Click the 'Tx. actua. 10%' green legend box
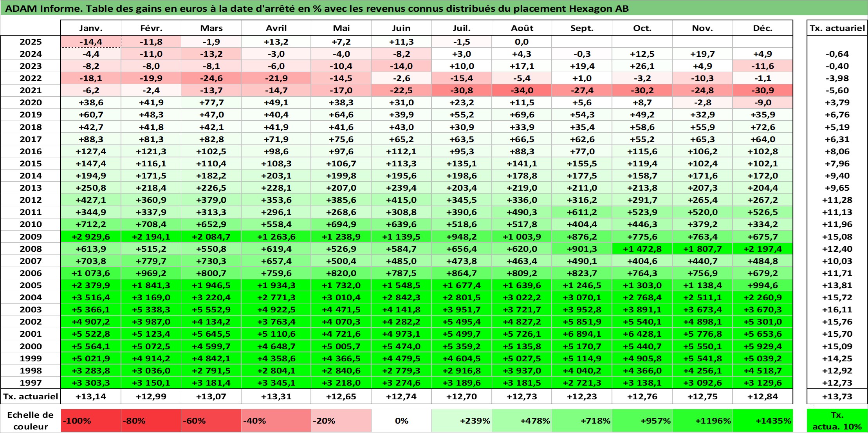Screen dimensions: 868x433 point(837,420)
